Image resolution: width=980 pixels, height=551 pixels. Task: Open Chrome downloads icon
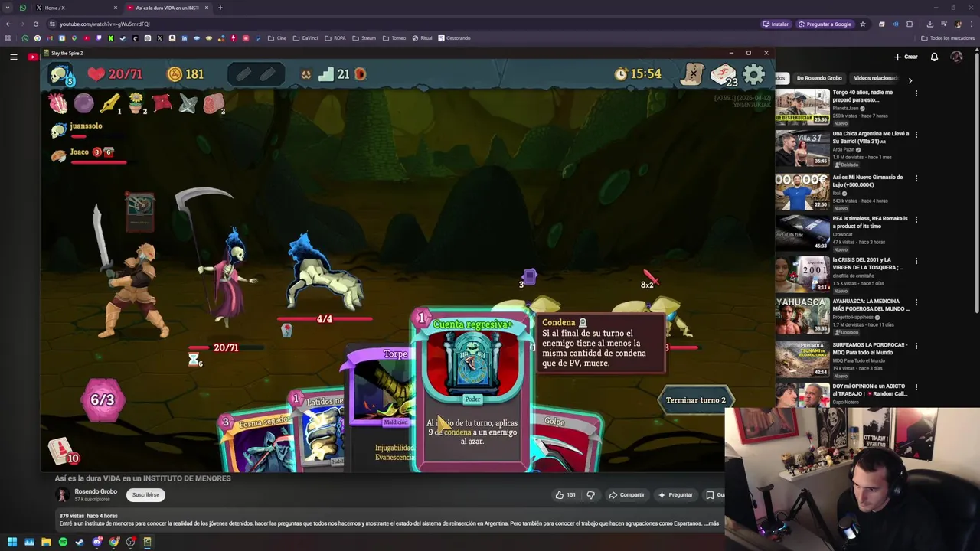point(930,24)
